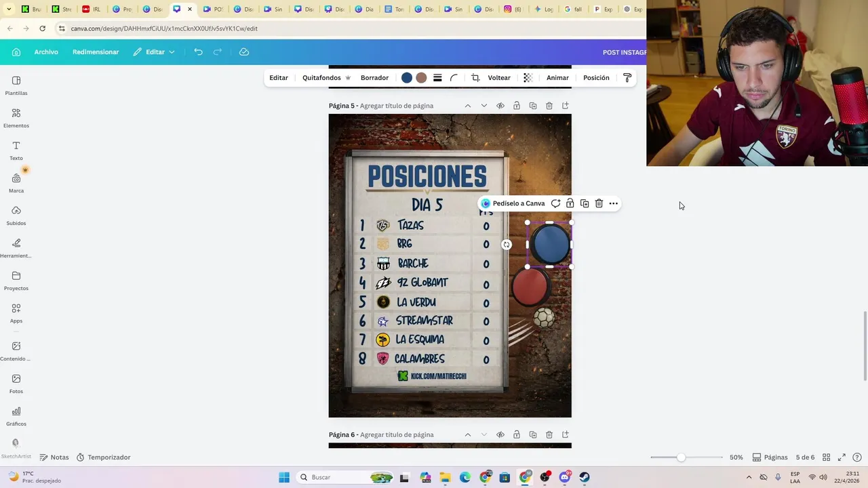The width and height of the screenshot is (868, 488).
Task: Add a new page after Página 5
Action: [x=566, y=106]
